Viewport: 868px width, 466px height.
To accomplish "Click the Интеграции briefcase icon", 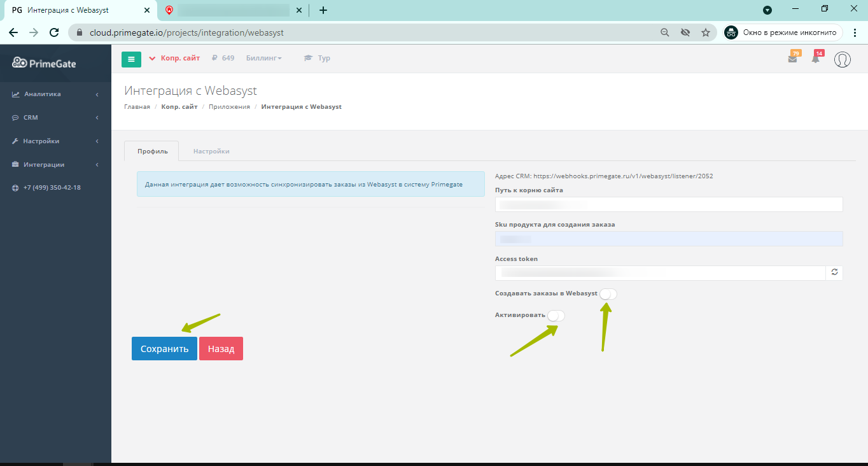I will [x=15, y=165].
